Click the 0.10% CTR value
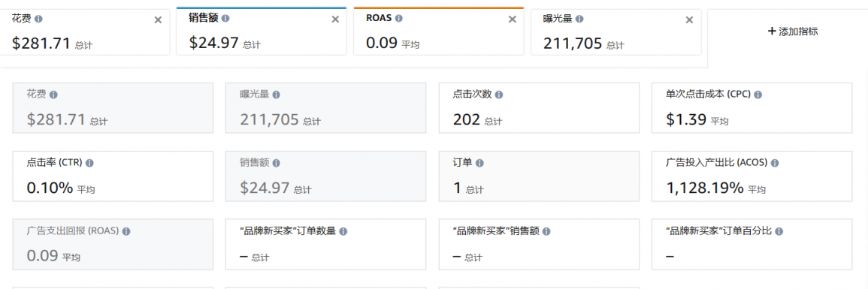The width and height of the screenshot is (868, 289). pyautogui.click(x=50, y=188)
